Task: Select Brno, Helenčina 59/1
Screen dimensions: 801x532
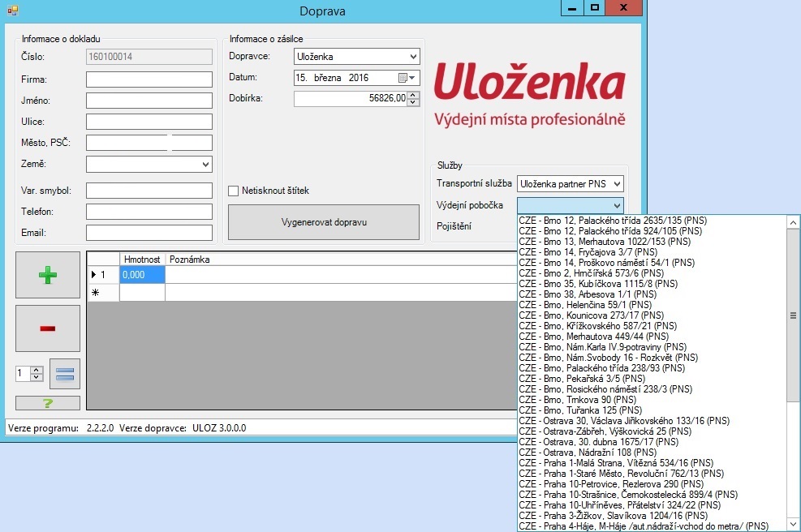Action: pyautogui.click(x=652, y=305)
